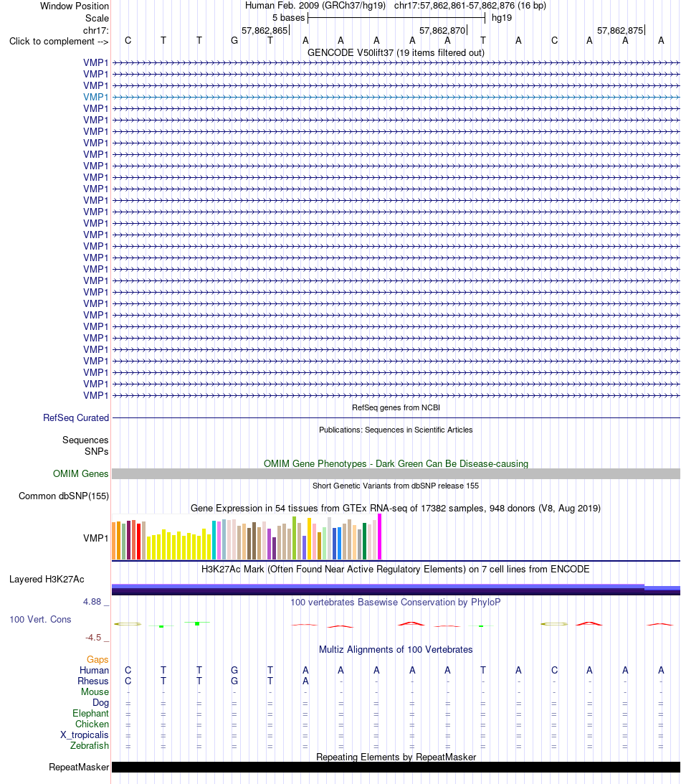Open 'Short Genetic Variants from dbSNP release 155'
This screenshot has height=784, width=681.
point(396,486)
